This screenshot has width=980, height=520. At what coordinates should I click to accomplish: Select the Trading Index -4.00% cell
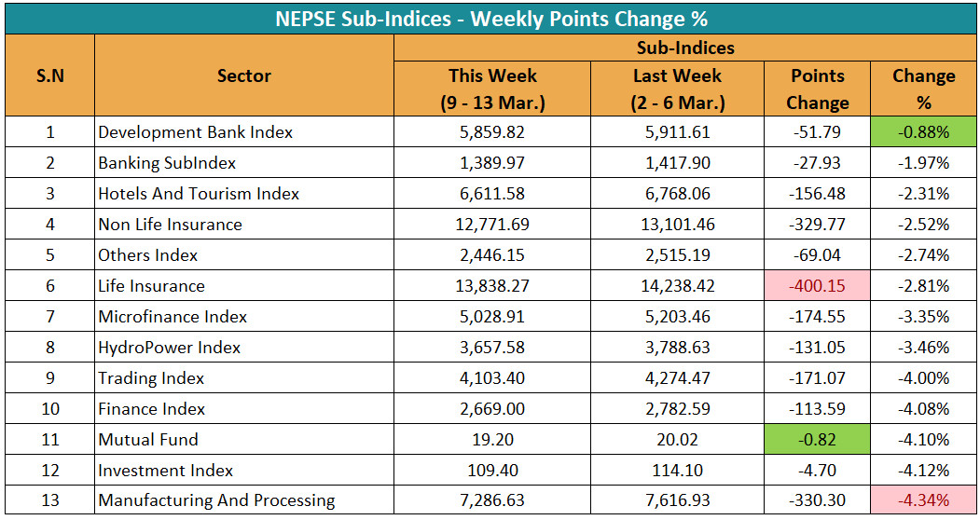point(923,378)
